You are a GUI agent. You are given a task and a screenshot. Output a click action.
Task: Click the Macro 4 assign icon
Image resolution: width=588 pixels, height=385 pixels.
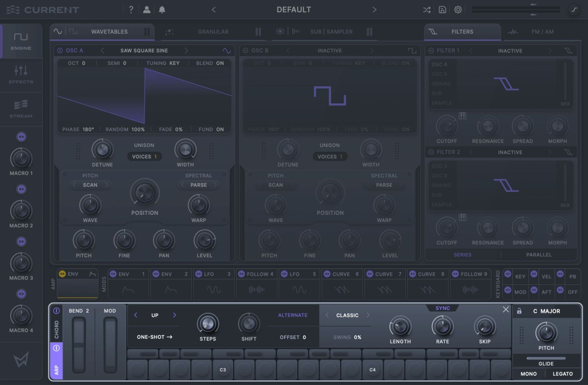coord(21,294)
